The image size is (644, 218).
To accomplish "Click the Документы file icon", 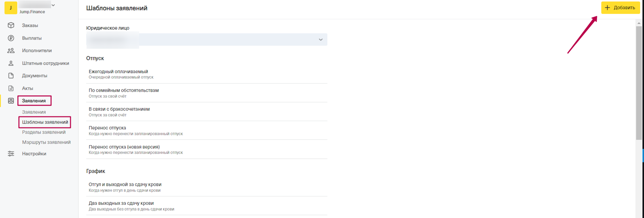I will 11,76.
